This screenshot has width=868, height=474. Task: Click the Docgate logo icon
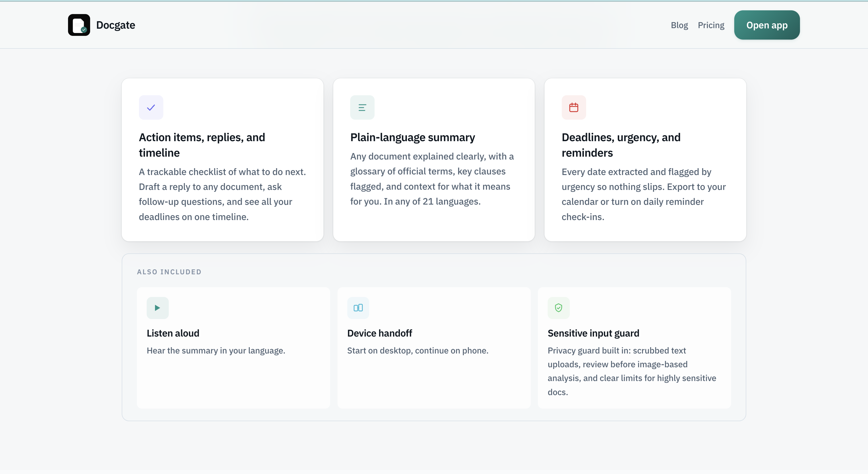[79, 25]
